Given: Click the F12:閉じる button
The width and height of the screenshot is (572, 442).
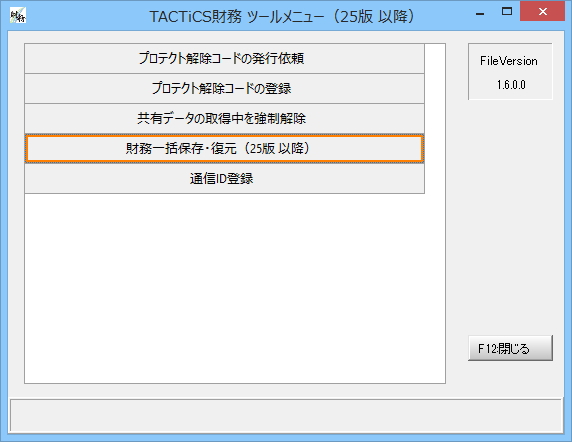Looking at the screenshot, I should click(510, 348).
